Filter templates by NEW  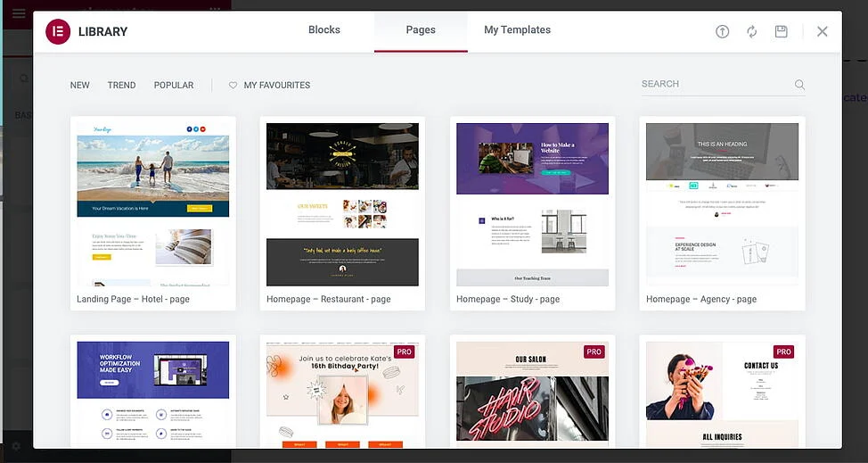pyautogui.click(x=79, y=86)
